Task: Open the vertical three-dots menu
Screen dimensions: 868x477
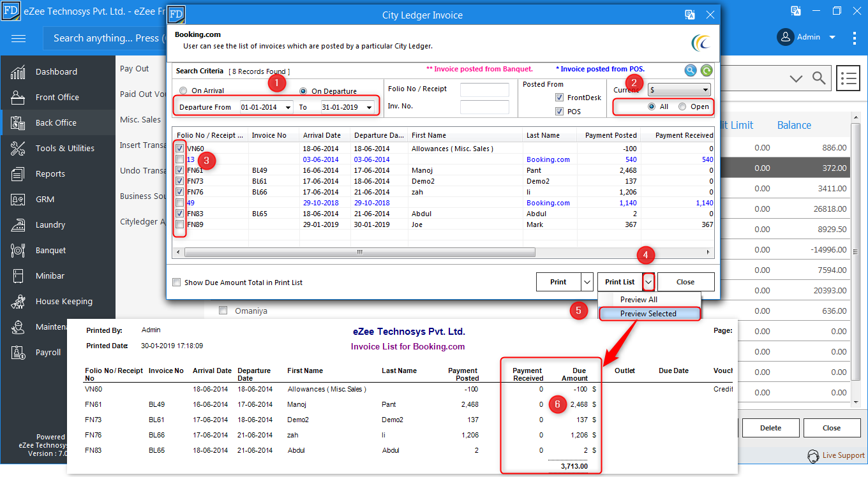Action: [855, 38]
